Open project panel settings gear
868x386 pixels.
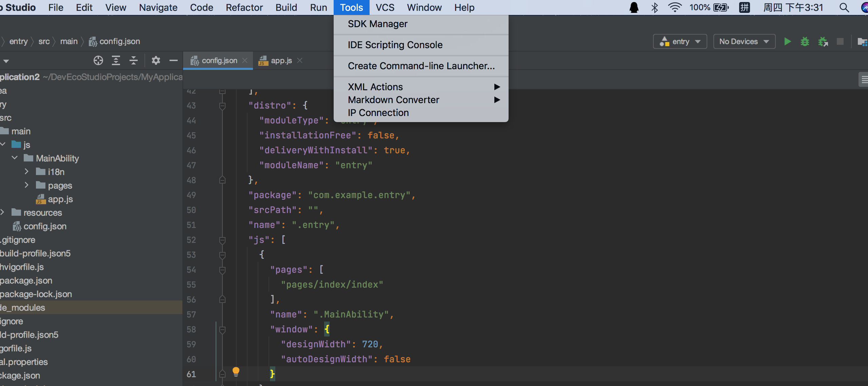156,60
